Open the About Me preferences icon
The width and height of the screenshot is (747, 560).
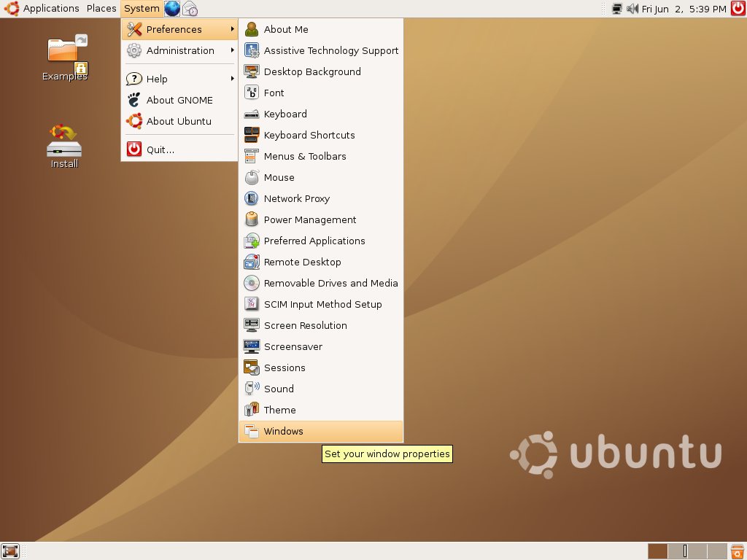click(252, 29)
